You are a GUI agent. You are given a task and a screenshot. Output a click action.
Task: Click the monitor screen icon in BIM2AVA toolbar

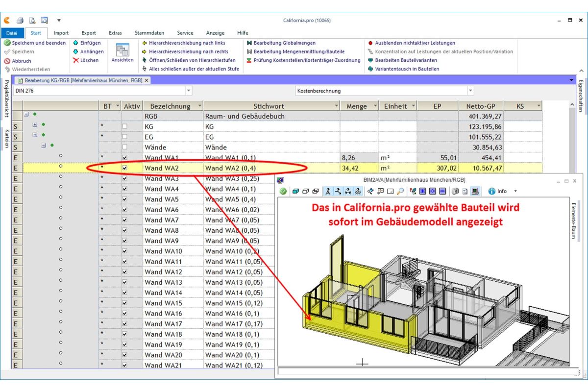click(x=475, y=191)
